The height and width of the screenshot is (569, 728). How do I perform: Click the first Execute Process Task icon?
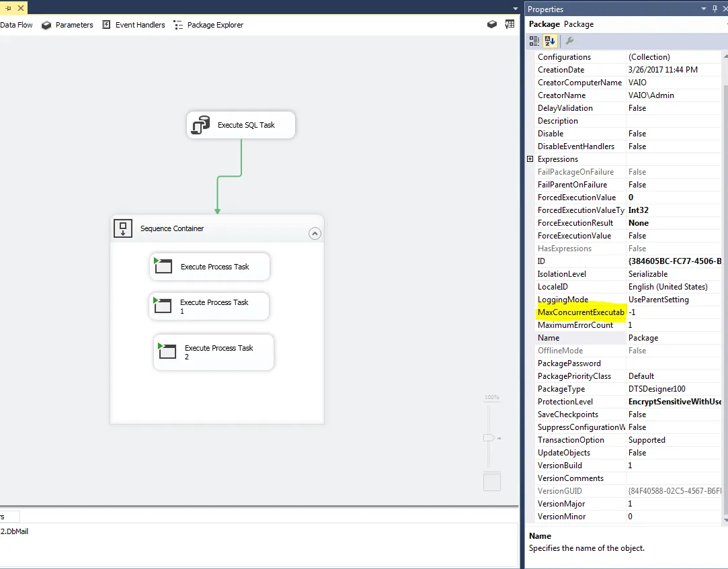[163, 266]
